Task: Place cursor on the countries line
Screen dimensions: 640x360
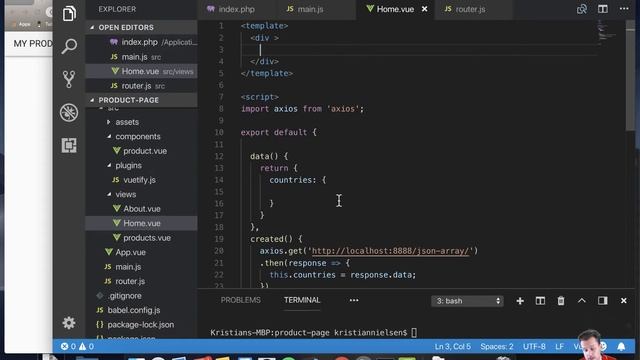Action: [x=298, y=180]
